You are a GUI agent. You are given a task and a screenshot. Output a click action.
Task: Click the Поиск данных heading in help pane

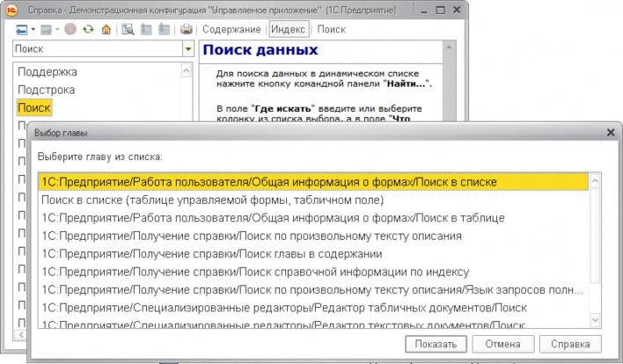click(x=260, y=50)
